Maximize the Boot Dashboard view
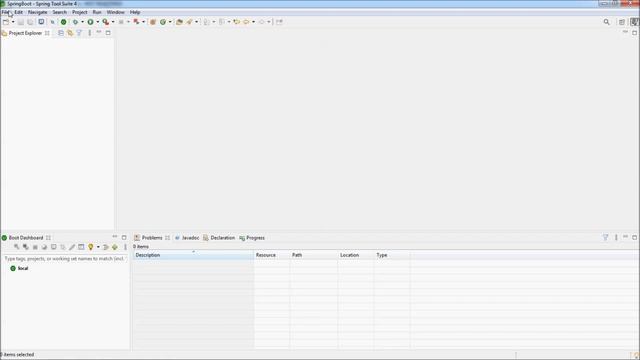The height and width of the screenshot is (360, 640). pos(124,237)
